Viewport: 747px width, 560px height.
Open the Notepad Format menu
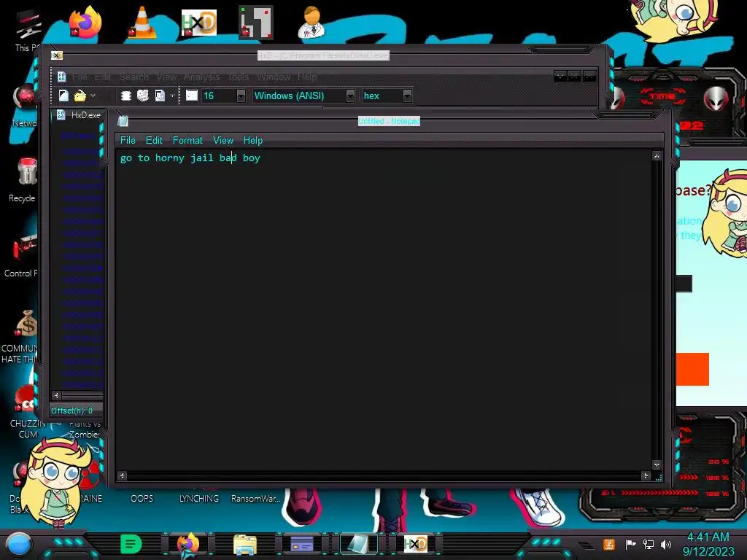(187, 141)
